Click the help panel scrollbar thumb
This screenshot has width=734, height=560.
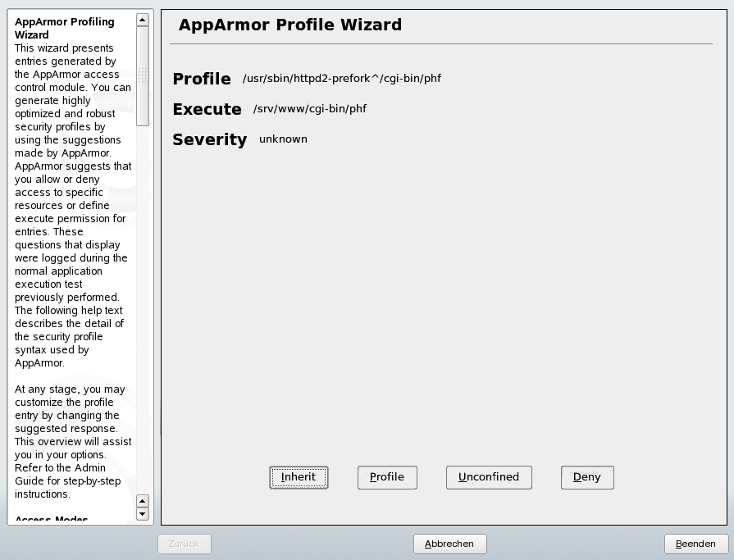(x=143, y=75)
